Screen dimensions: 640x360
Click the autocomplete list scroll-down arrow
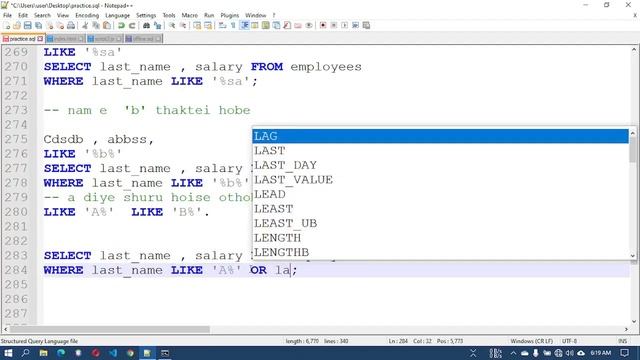(633, 256)
